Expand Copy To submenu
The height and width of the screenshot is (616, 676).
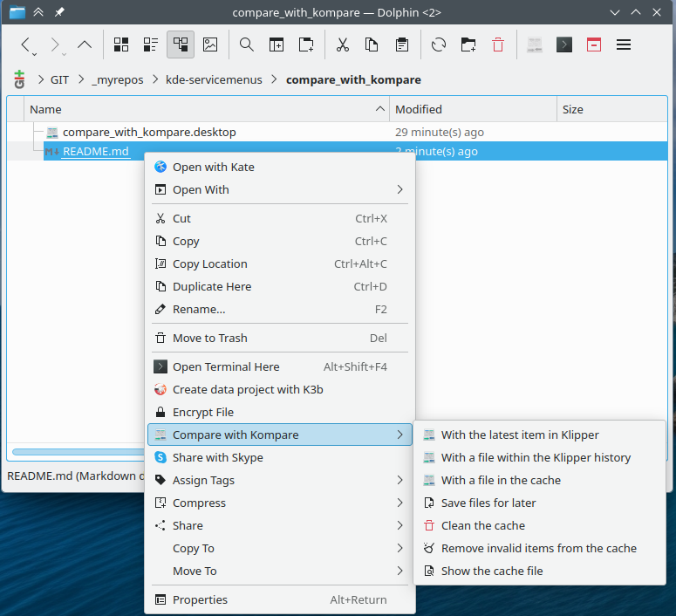[x=279, y=548]
